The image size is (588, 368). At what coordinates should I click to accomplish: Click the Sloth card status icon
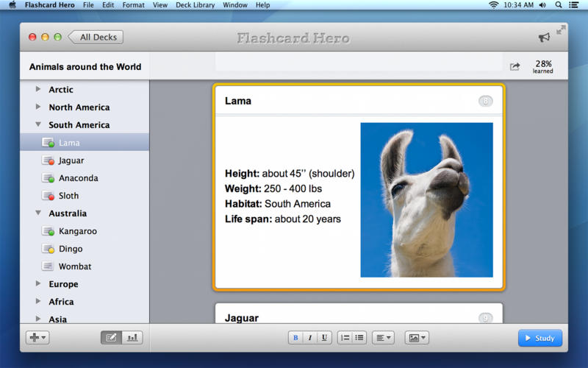(x=48, y=196)
